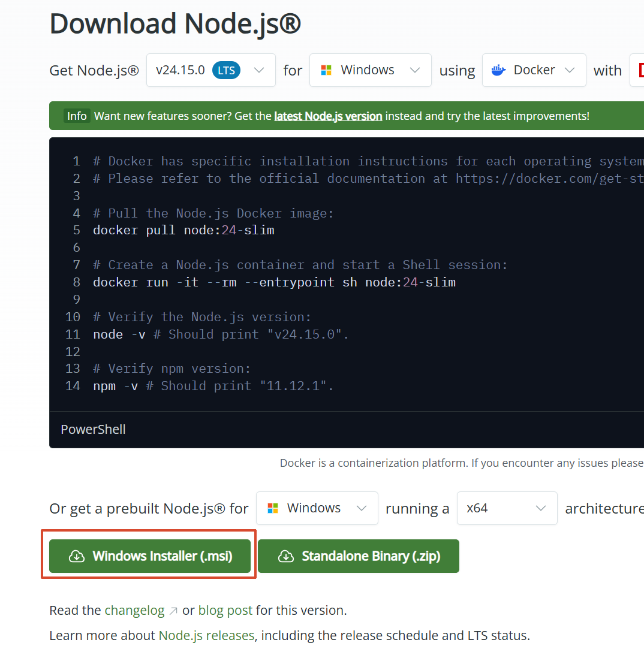Click the Windows logo in the top OS selector

click(326, 70)
